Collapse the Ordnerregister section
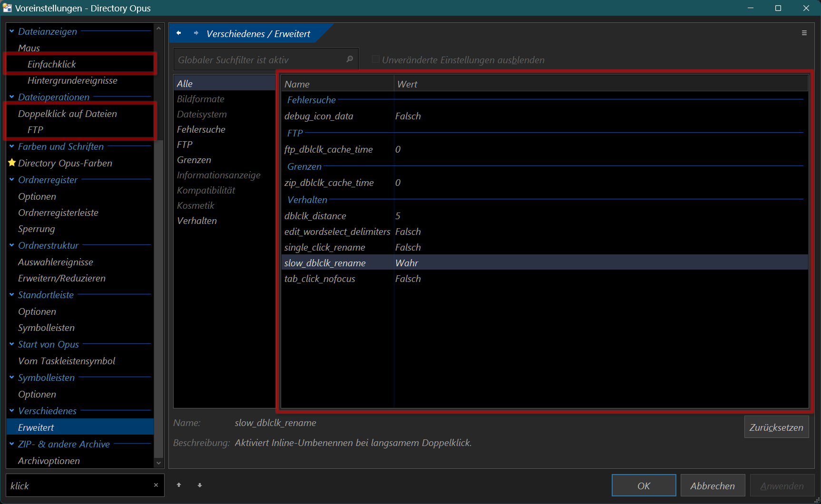Image resolution: width=821 pixels, height=504 pixels. [12, 180]
